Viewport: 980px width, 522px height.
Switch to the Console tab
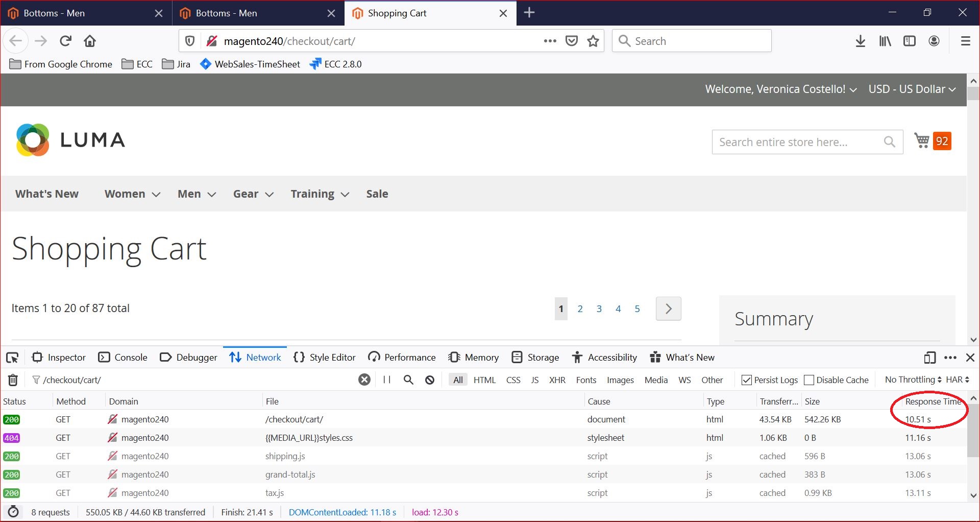coord(123,358)
